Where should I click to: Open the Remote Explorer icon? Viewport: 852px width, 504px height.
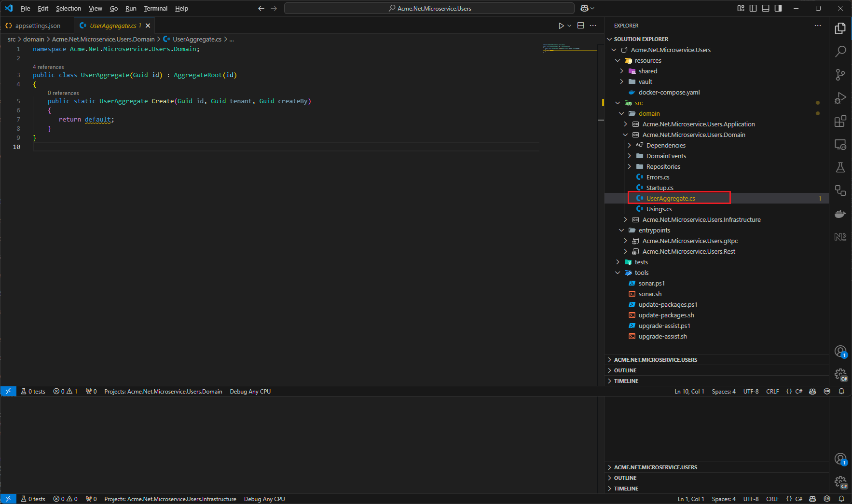(840, 144)
